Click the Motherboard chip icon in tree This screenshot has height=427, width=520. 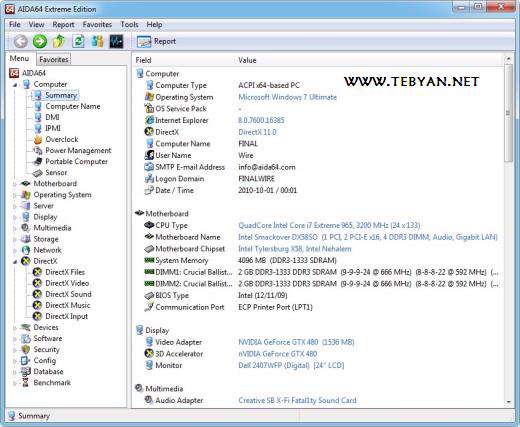coord(26,184)
